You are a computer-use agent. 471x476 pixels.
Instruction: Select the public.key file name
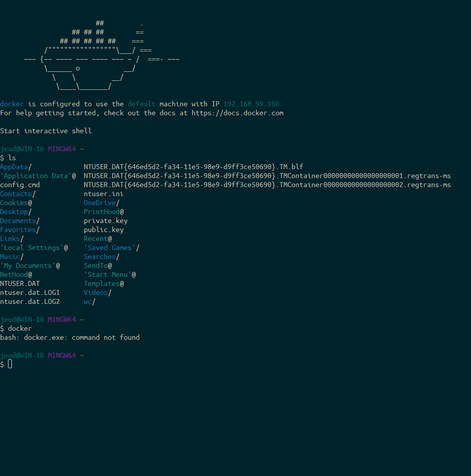tap(103, 230)
